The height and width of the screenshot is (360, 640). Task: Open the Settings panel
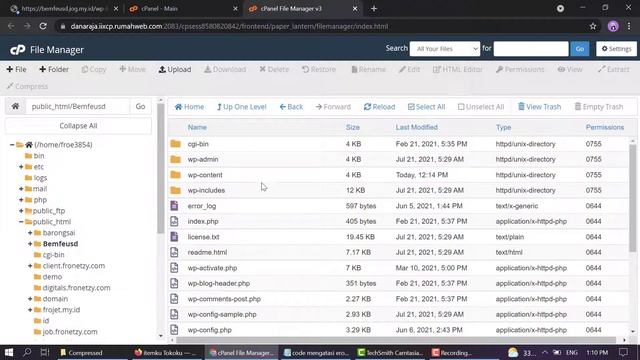[x=616, y=49]
